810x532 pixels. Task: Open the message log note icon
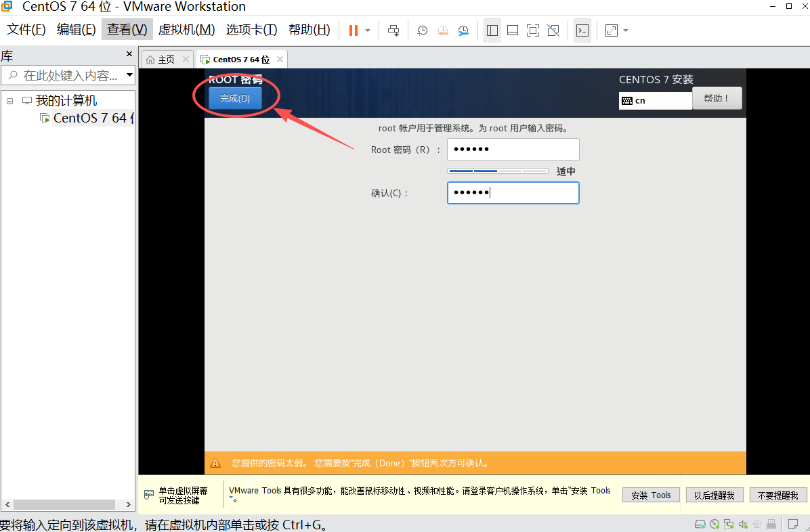point(793,525)
